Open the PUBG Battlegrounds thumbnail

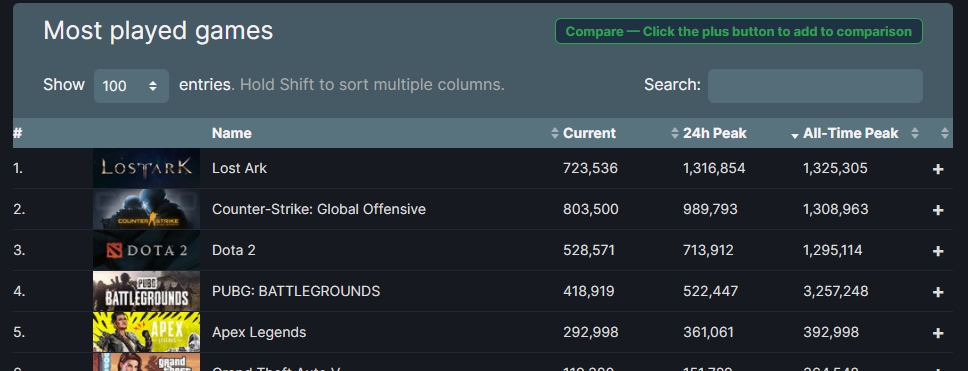146,291
